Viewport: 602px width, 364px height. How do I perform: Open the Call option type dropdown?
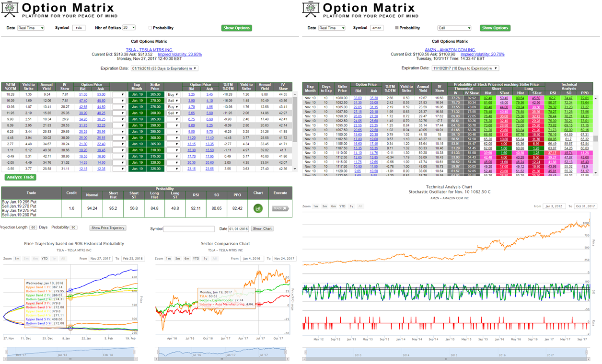454,28
